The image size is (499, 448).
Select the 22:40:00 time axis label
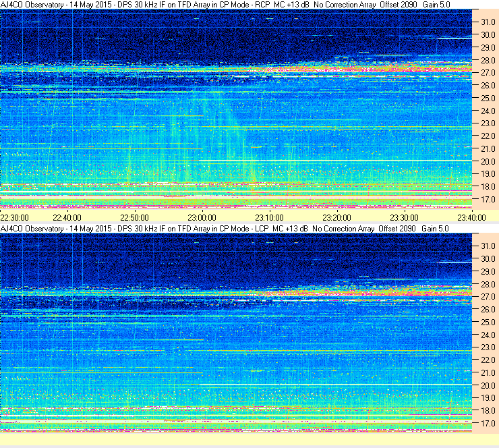point(67,217)
